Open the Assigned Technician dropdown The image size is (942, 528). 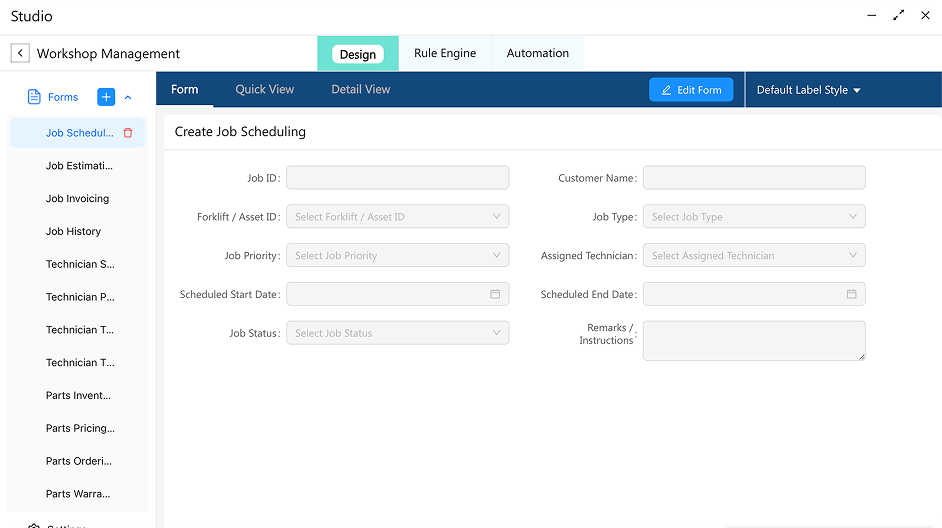[754, 256]
